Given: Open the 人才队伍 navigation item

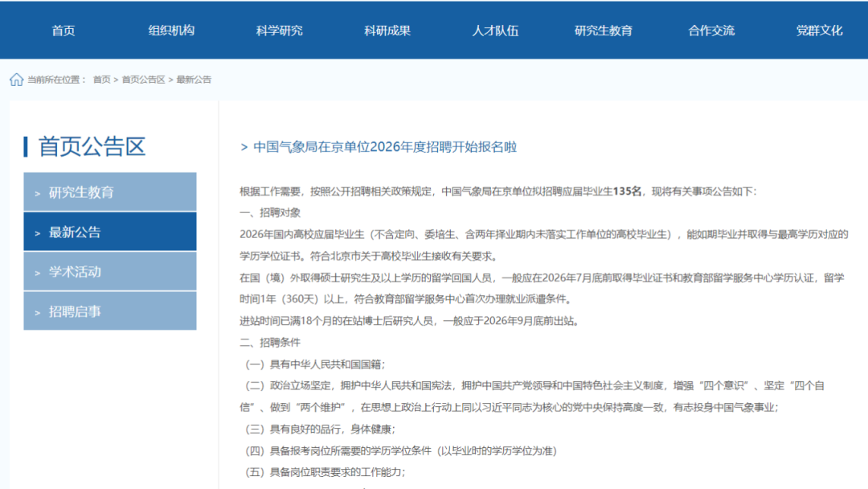Looking at the screenshot, I should coord(495,31).
